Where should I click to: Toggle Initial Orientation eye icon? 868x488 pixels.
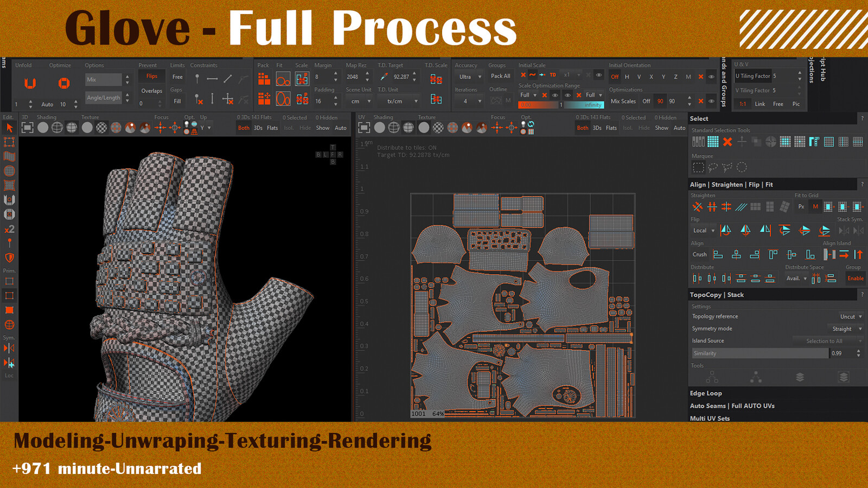point(711,77)
